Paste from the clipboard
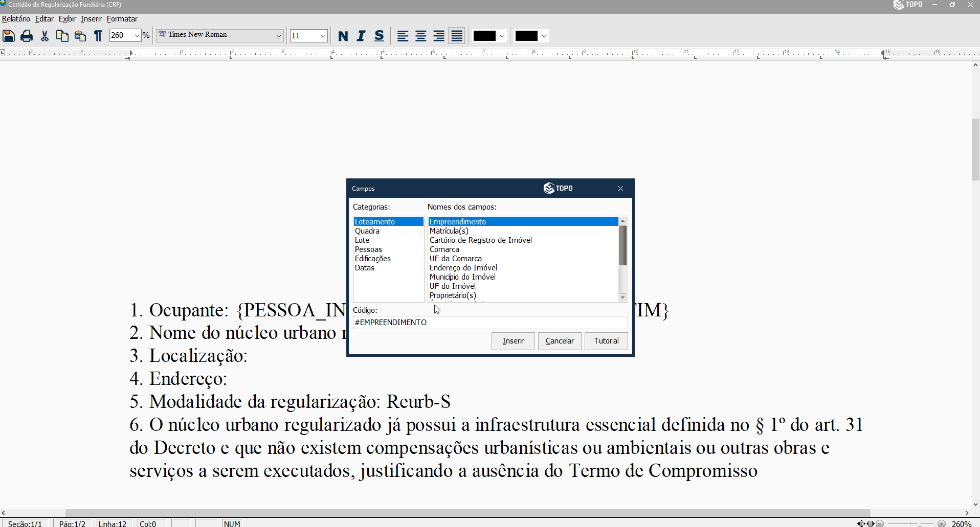The height and width of the screenshot is (527, 980). (80, 36)
